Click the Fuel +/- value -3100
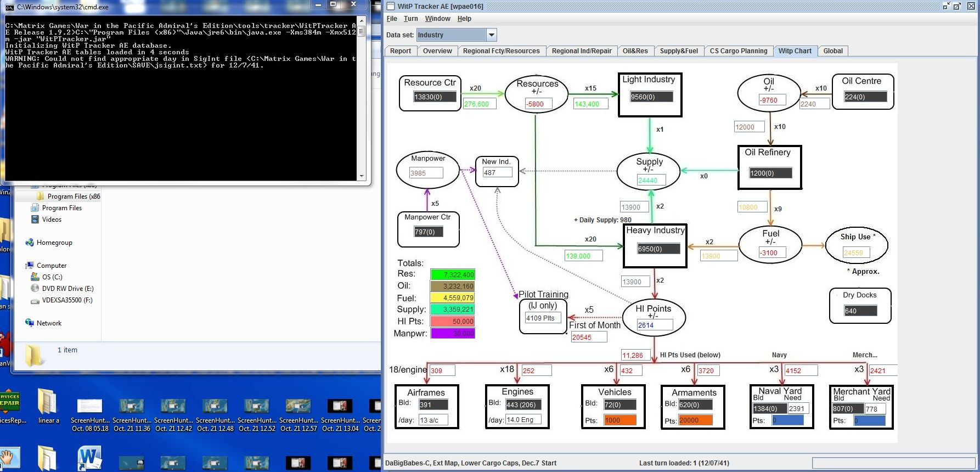Screen dimensions: 980x472 click(x=772, y=253)
